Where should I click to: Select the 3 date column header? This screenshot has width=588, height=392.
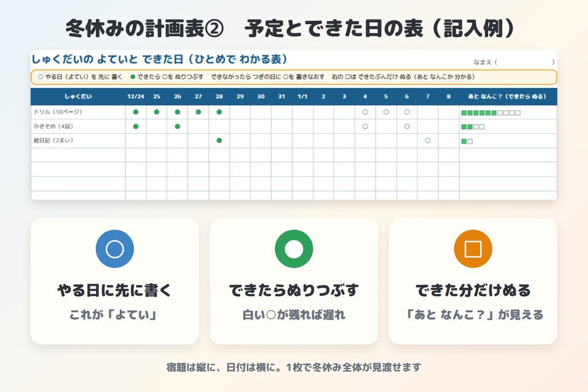[x=345, y=96]
